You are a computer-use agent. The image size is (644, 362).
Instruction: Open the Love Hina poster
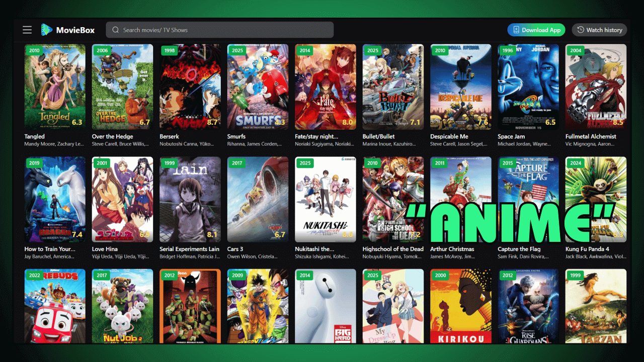123,200
